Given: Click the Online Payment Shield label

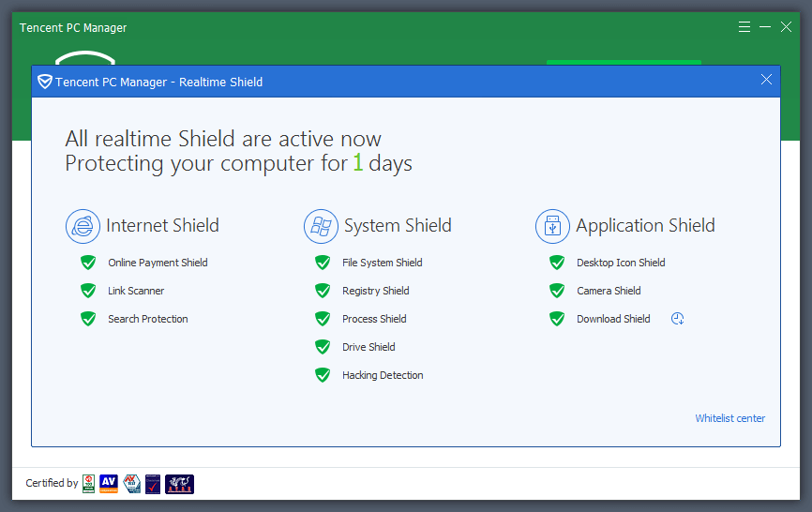Looking at the screenshot, I should coord(158,263).
